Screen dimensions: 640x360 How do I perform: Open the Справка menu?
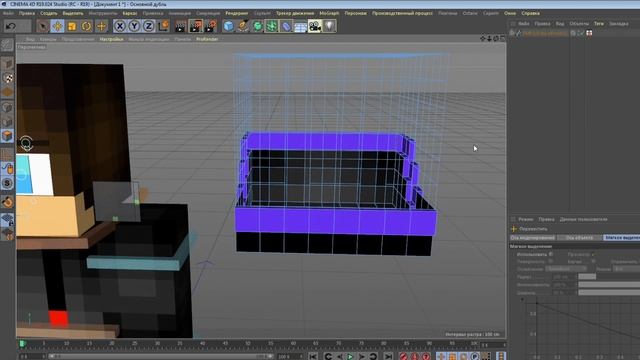[530, 13]
